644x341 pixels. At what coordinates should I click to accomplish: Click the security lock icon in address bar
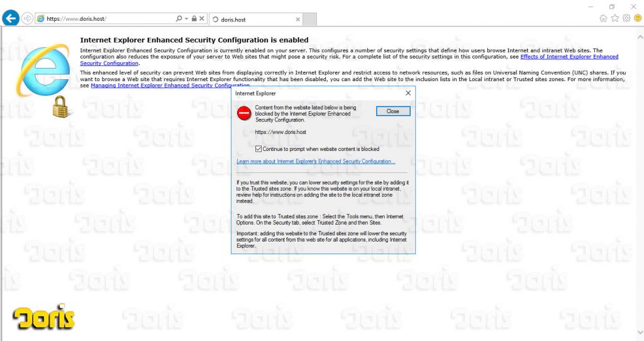[x=194, y=18]
